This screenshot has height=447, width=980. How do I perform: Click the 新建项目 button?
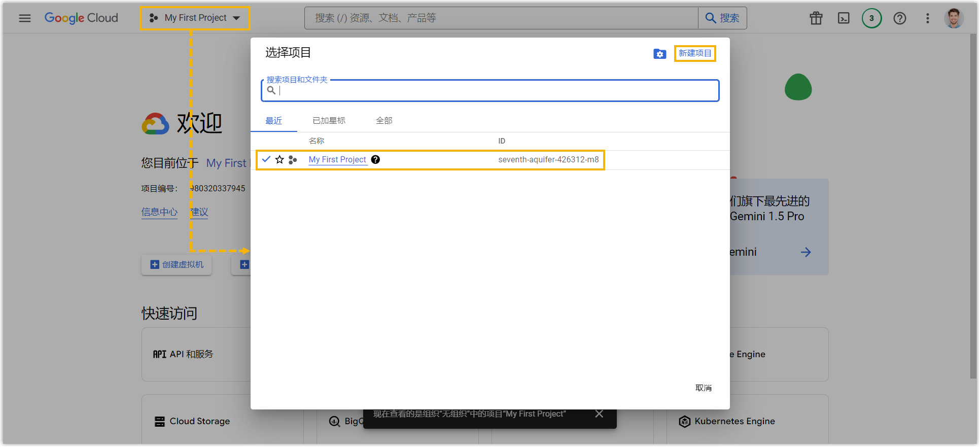[x=694, y=53]
